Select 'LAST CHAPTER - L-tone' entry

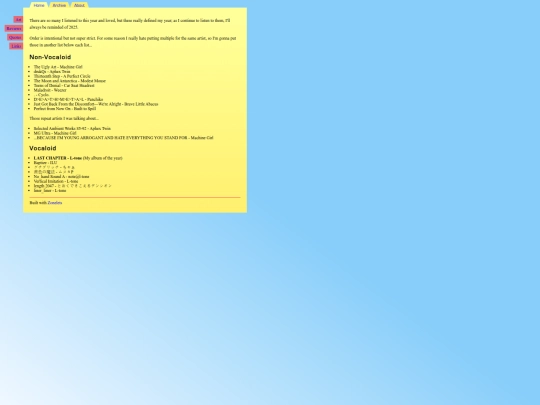[x=78, y=158]
